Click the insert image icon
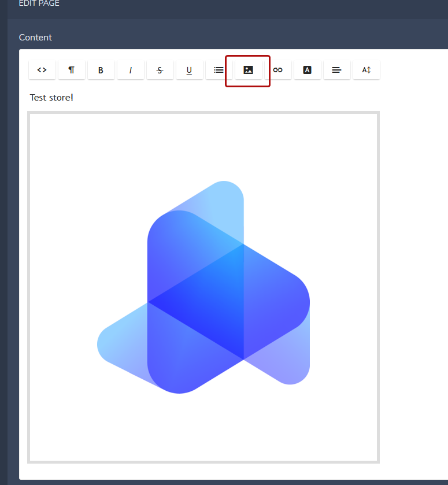Viewport: 448px width, 485px height. pos(248,70)
